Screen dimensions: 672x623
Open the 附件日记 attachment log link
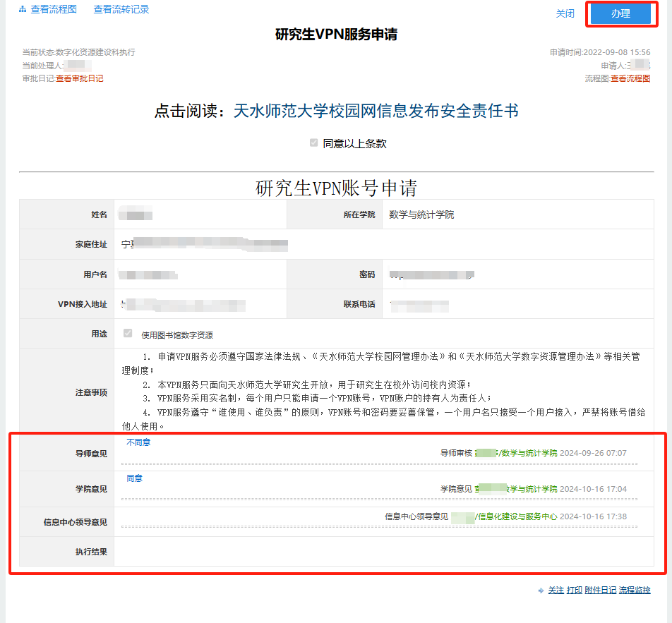[600, 591]
